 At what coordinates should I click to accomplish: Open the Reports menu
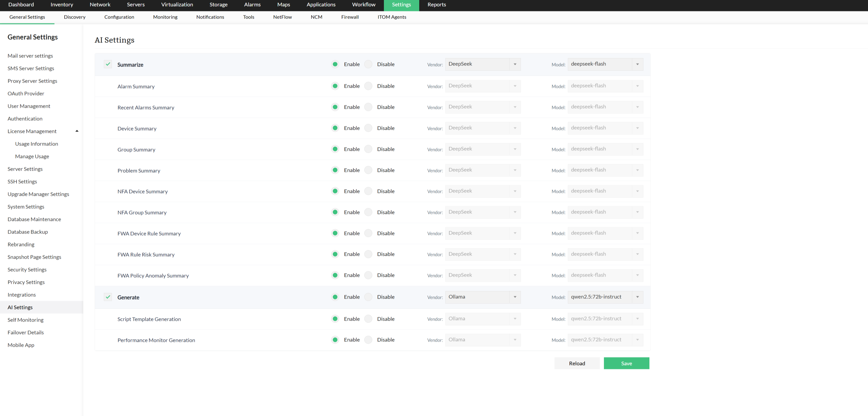coord(436,5)
